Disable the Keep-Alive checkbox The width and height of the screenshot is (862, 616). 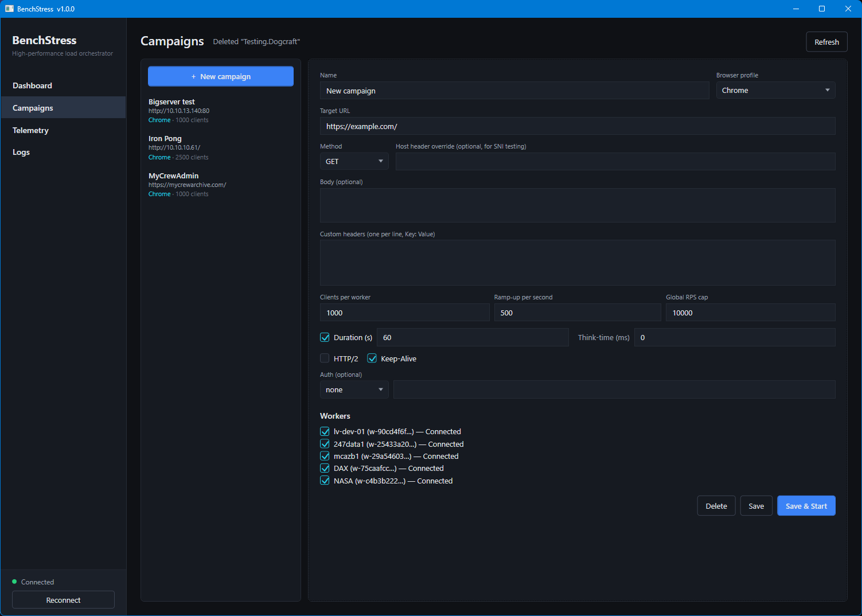372,358
